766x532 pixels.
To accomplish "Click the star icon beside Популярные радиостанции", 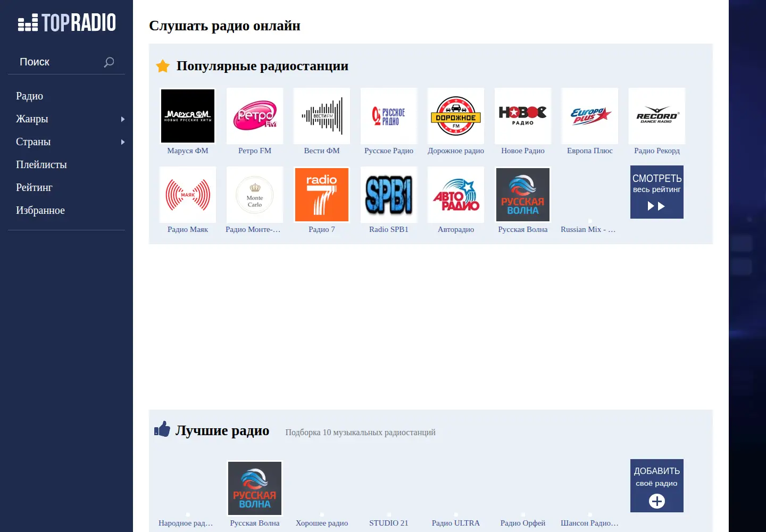I will (x=163, y=66).
